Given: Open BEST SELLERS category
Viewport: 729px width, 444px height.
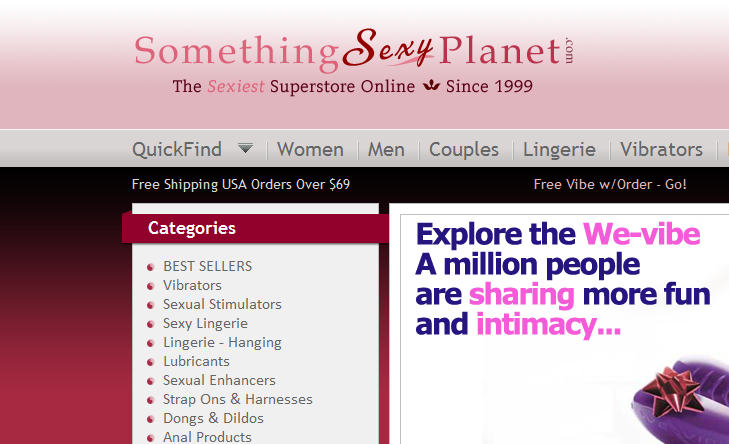Looking at the screenshot, I should 207,266.
